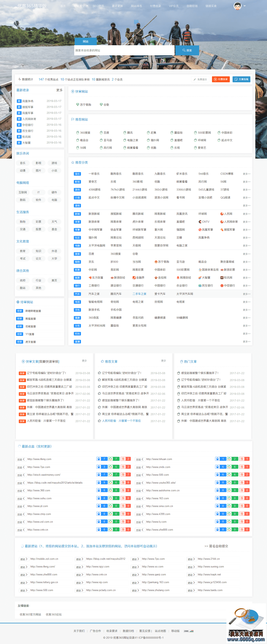The height and width of the screenshot is (644, 267).
Task: Click the flame icon beside 蘑菇街
Action: [x=172, y=132]
